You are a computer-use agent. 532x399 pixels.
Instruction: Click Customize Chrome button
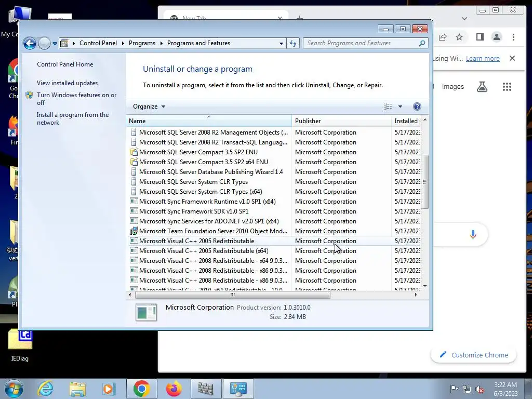click(x=474, y=355)
